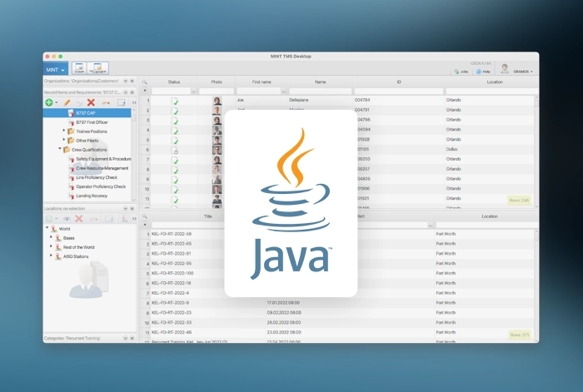583x392 pixels.
Task: Collapse the World location node
Action: [x=47, y=228]
